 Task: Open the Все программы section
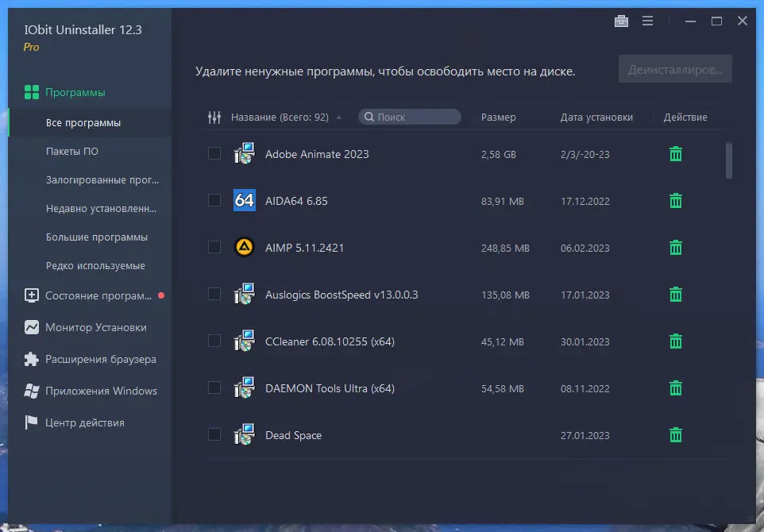click(x=91, y=123)
